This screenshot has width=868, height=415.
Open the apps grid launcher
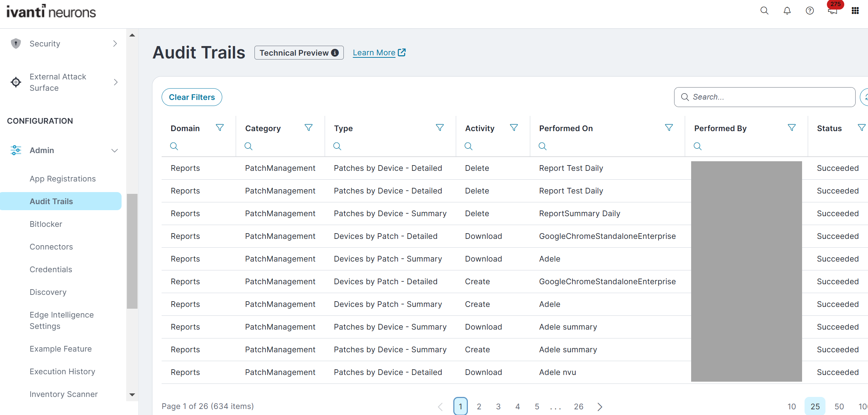click(855, 11)
